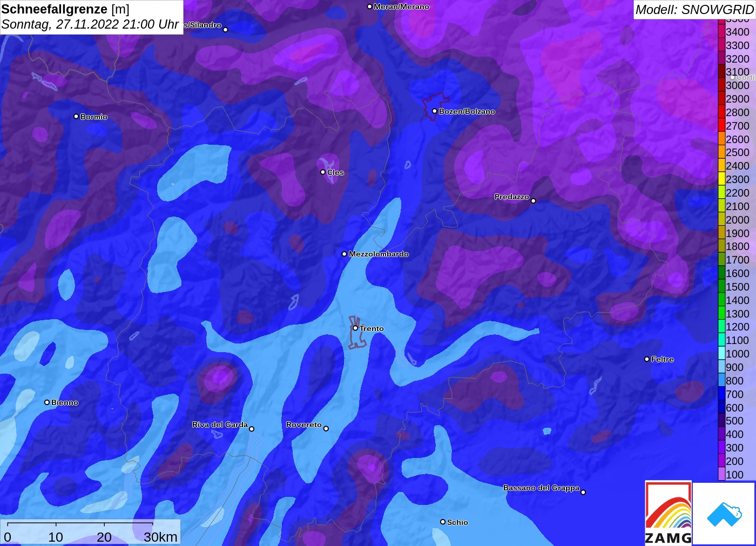The width and height of the screenshot is (756, 546).
Task: Select the Feltre marker dot
Action: [647, 359]
